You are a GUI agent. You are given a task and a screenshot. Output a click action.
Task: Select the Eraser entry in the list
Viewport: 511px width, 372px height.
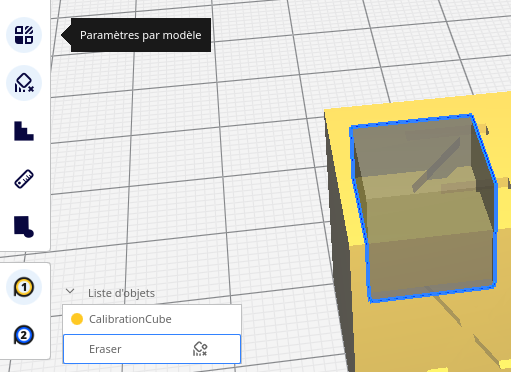pyautogui.click(x=152, y=349)
